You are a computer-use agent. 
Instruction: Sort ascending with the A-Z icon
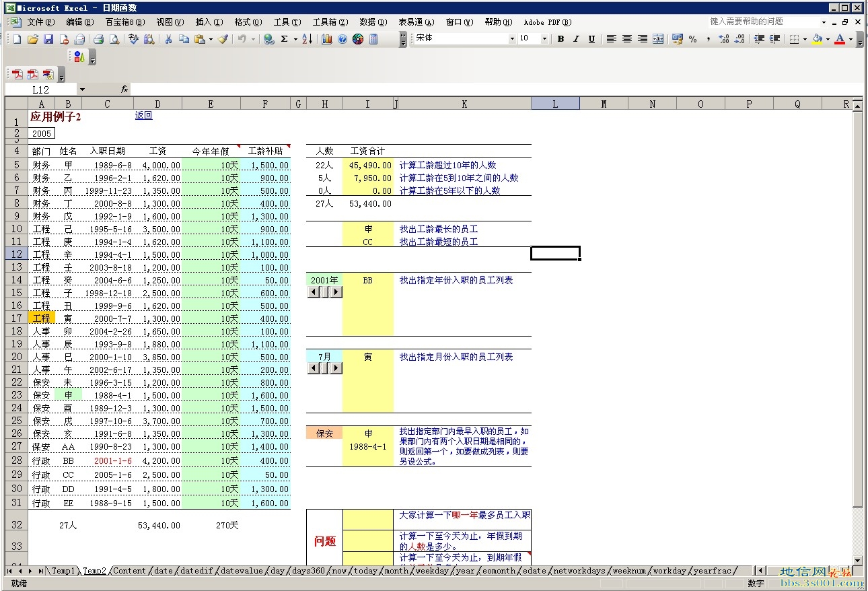pyautogui.click(x=307, y=39)
